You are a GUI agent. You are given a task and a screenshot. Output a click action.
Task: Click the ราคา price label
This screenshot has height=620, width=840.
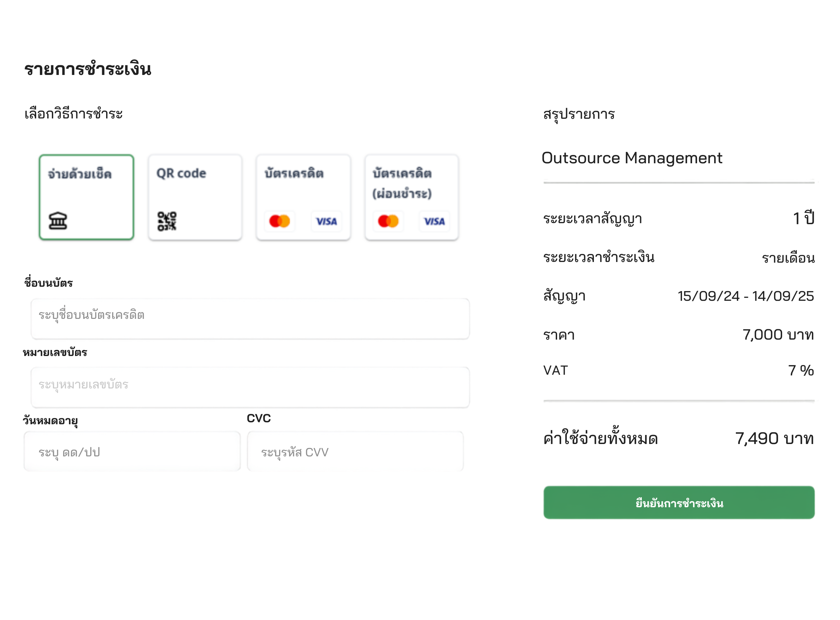pos(559,335)
